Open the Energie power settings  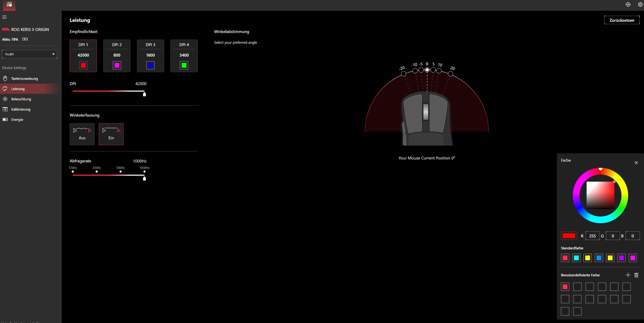tap(17, 120)
